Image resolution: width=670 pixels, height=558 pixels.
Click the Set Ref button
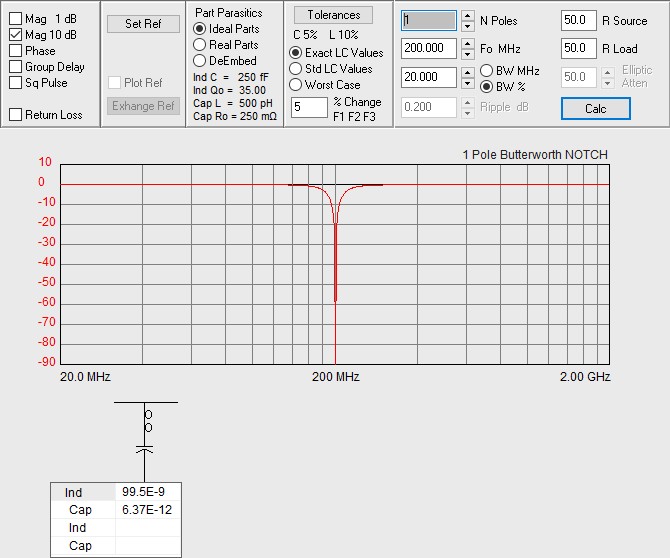pyautogui.click(x=143, y=24)
